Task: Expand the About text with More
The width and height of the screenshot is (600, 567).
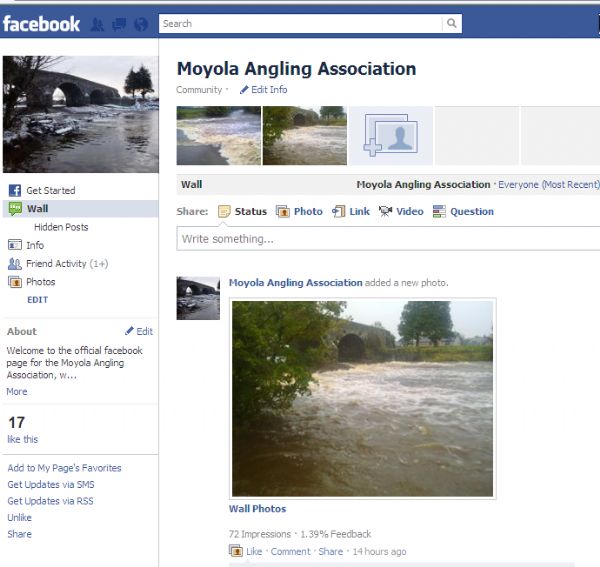Action: (x=17, y=391)
